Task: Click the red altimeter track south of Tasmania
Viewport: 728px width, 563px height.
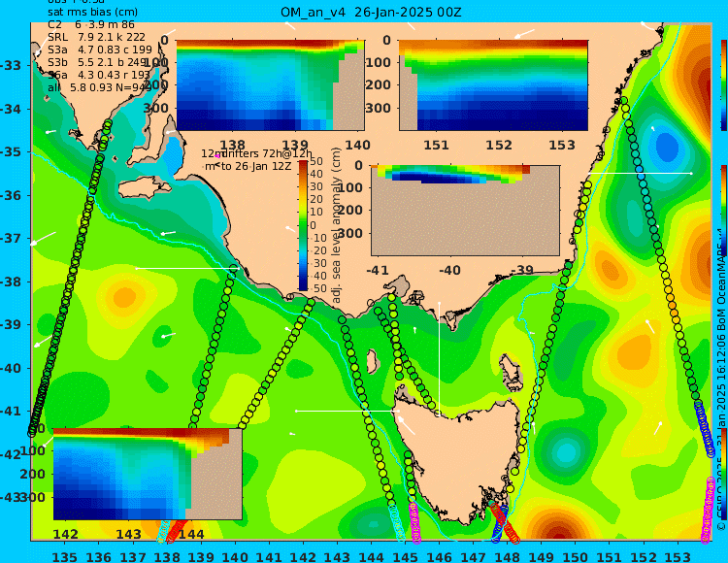Action: point(505,522)
